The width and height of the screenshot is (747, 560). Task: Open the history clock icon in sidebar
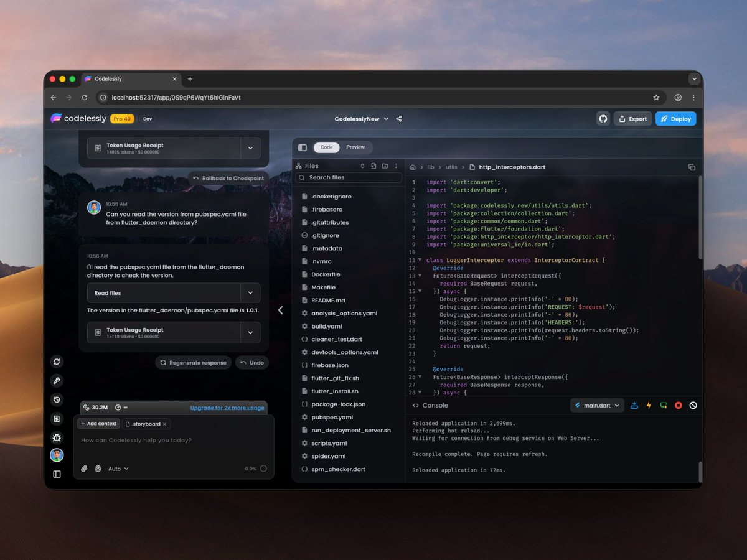pyautogui.click(x=57, y=399)
